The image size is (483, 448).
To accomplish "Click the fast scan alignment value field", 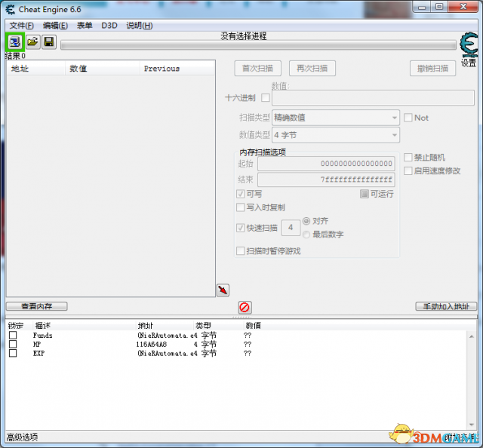I will [291, 228].
